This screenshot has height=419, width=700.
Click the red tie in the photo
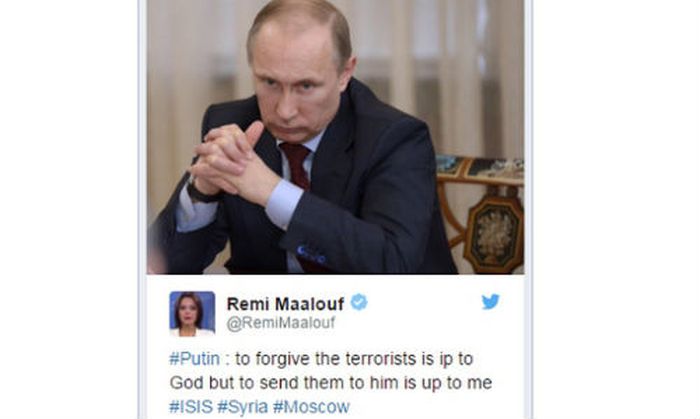pyautogui.click(x=296, y=164)
